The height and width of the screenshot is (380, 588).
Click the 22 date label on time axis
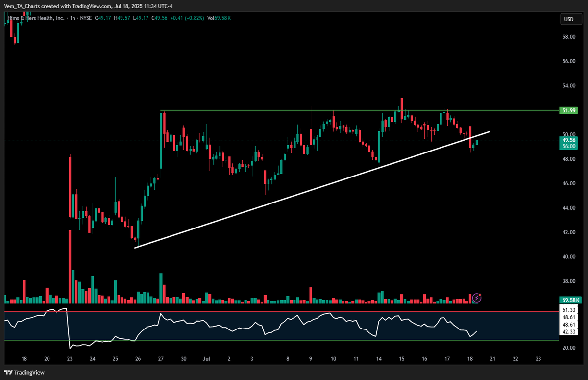coord(515,358)
